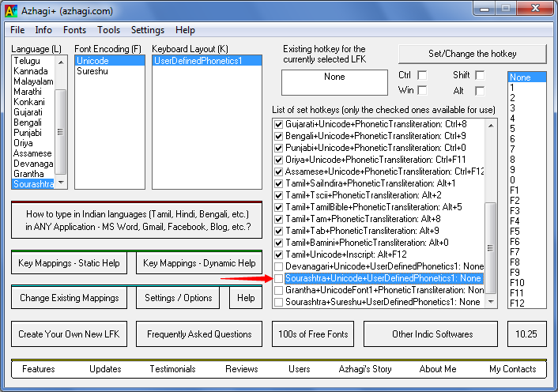Click the existing hotkey display field showing None
558x392 pixels.
334,82
